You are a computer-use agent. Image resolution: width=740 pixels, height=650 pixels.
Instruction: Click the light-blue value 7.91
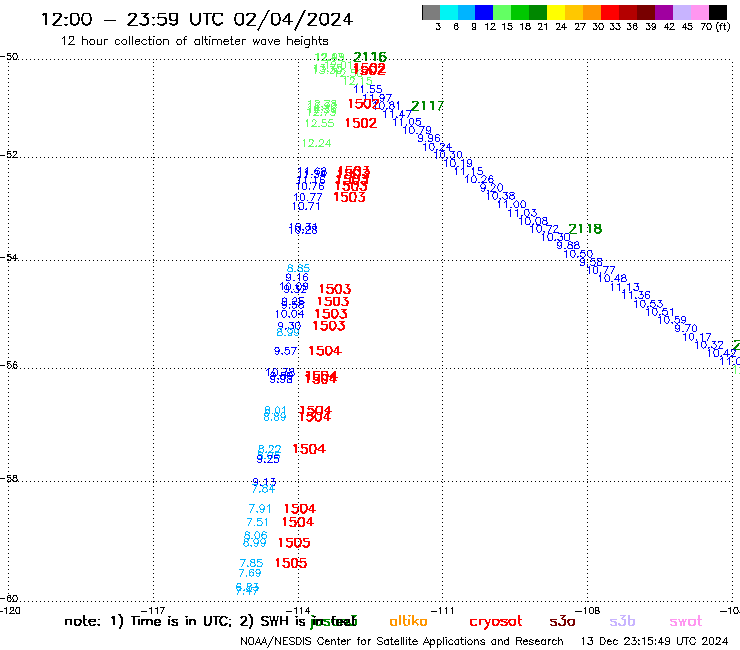tap(260, 509)
